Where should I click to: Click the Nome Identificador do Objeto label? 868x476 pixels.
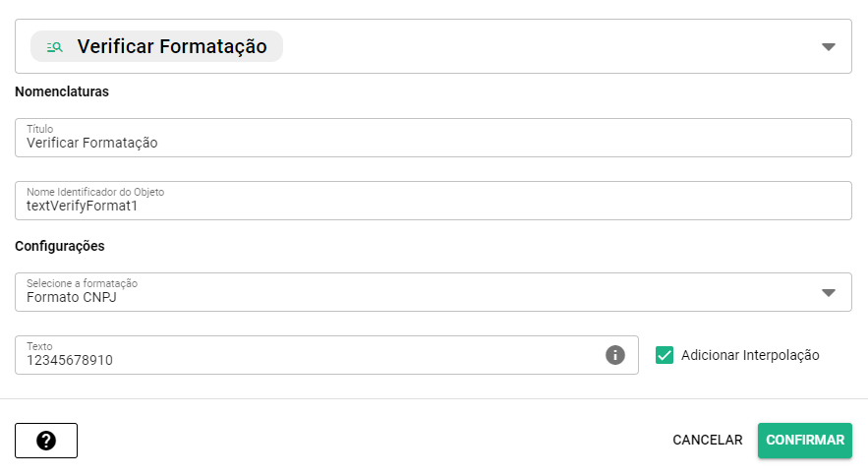95,191
